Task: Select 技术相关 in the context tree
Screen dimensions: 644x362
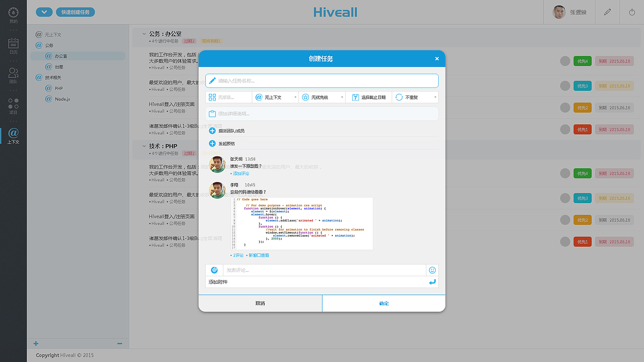Action: [48, 77]
